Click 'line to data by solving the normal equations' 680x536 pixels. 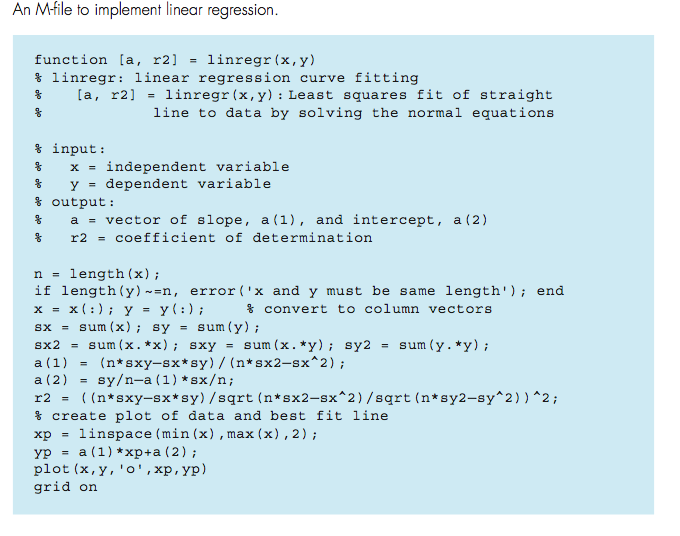[353, 113]
